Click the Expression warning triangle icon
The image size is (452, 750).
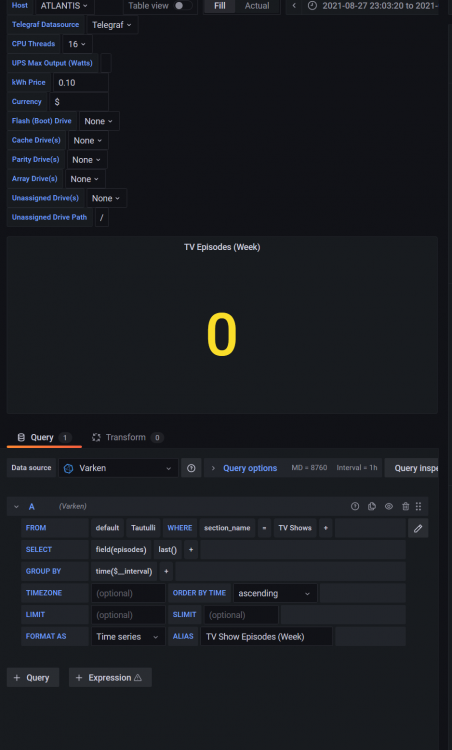138,678
